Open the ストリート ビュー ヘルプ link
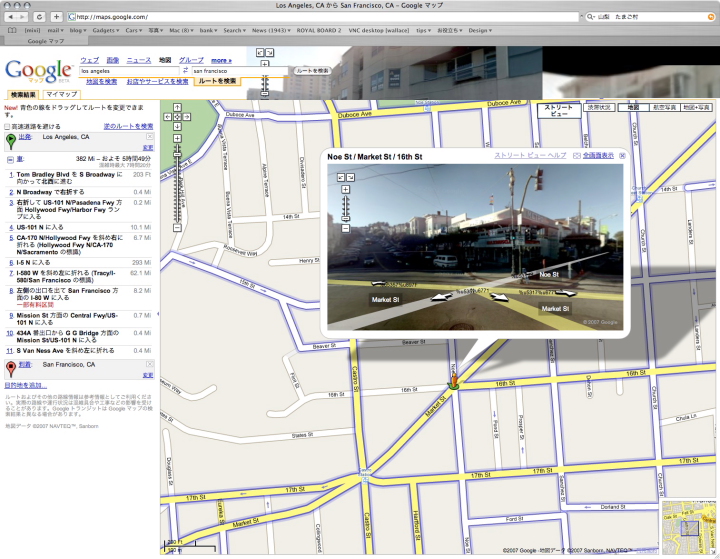 tap(530, 156)
